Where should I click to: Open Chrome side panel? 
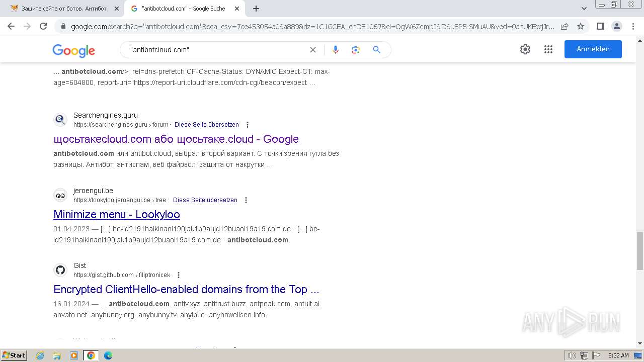tap(600, 26)
